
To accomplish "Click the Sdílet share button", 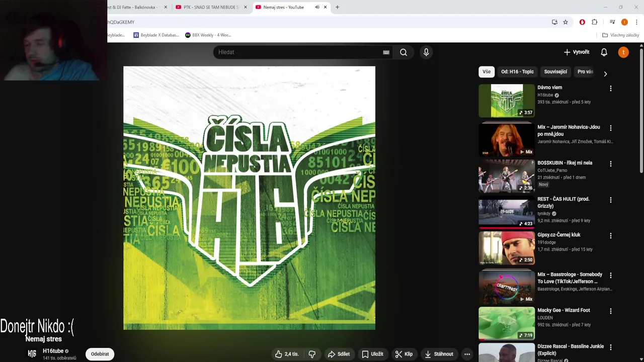I will tap(339, 354).
